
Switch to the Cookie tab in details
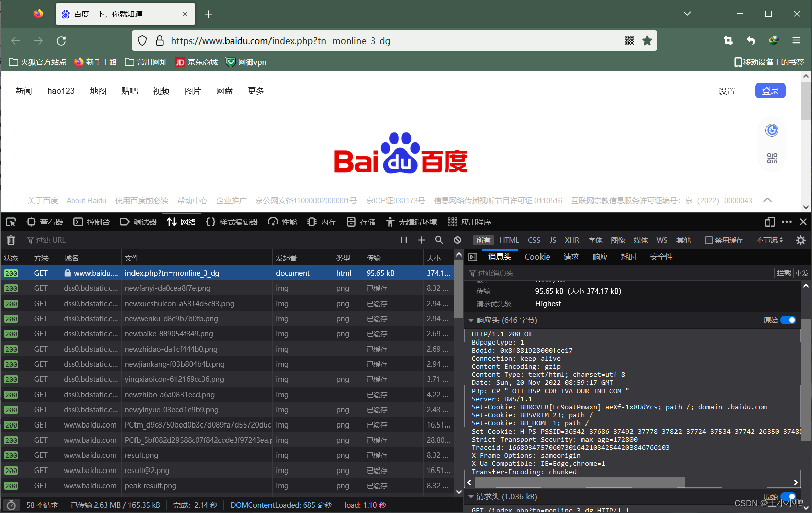coord(537,257)
